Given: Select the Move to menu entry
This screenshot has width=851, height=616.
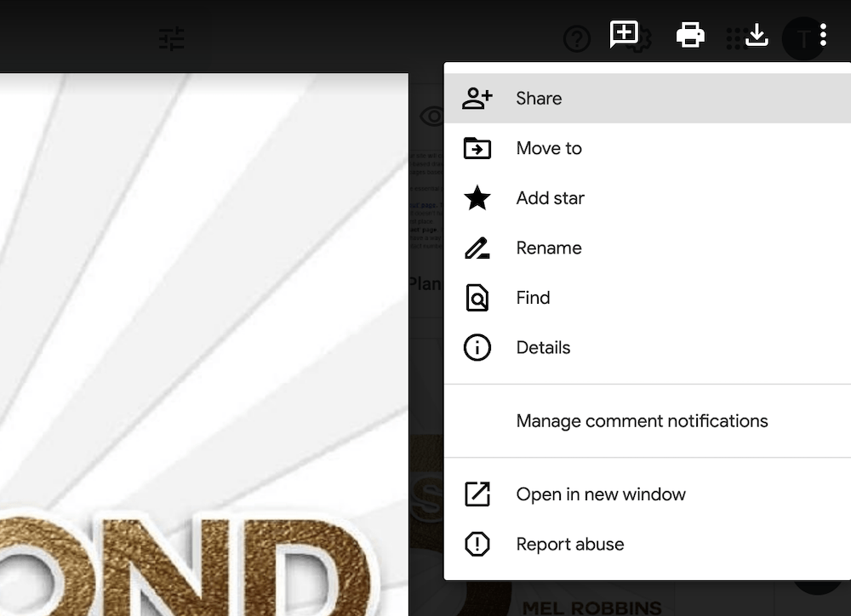Looking at the screenshot, I should point(648,148).
